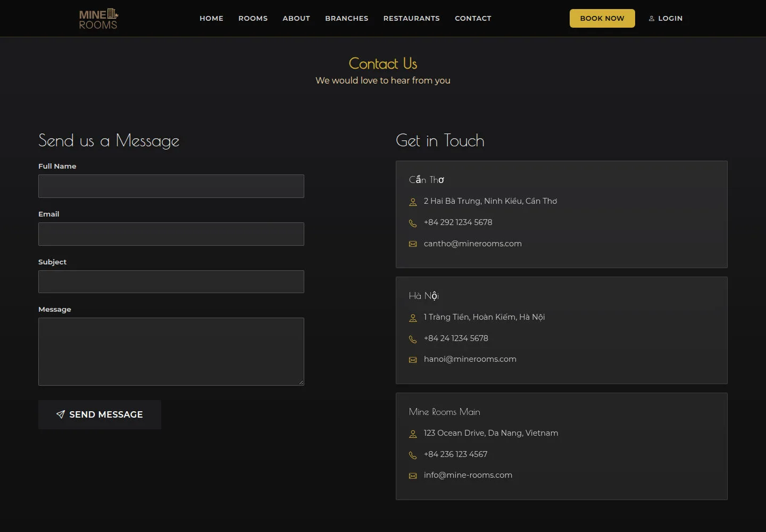Click the phone number +84 236 123 4567

(x=456, y=454)
